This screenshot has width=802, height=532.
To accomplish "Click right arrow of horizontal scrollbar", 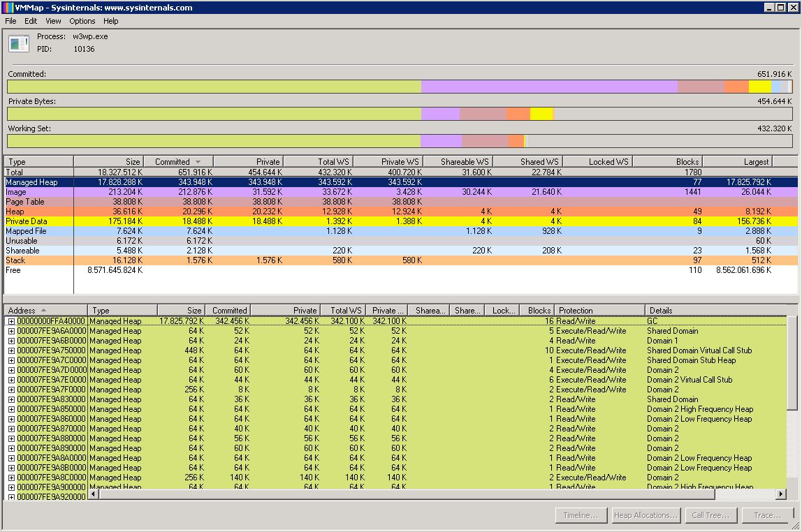I will tap(781, 494).
